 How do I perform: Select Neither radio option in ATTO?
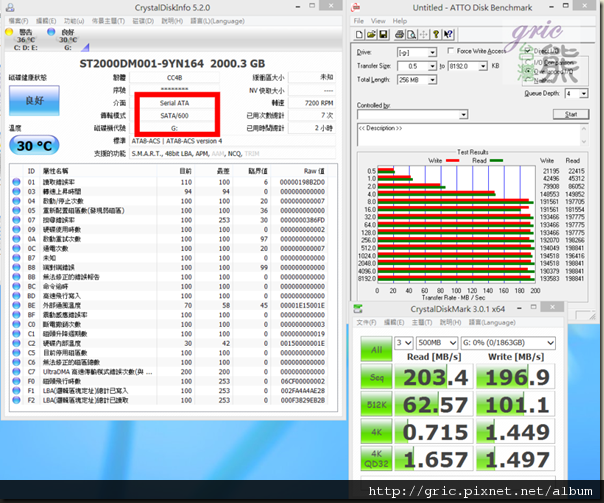tap(528, 80)
